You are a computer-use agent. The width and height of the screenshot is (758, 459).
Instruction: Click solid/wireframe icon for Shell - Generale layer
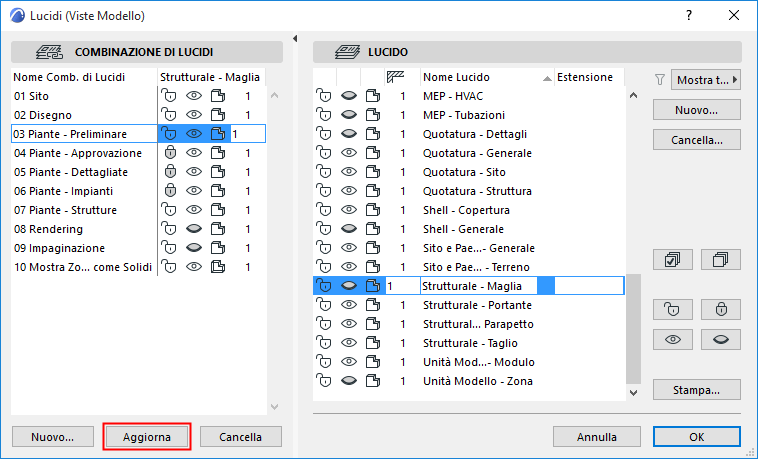tap(373, 229)
